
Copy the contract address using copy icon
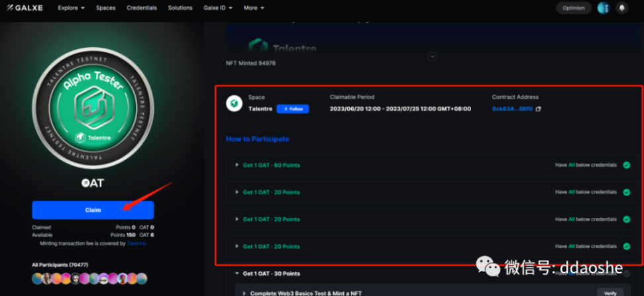538,109
